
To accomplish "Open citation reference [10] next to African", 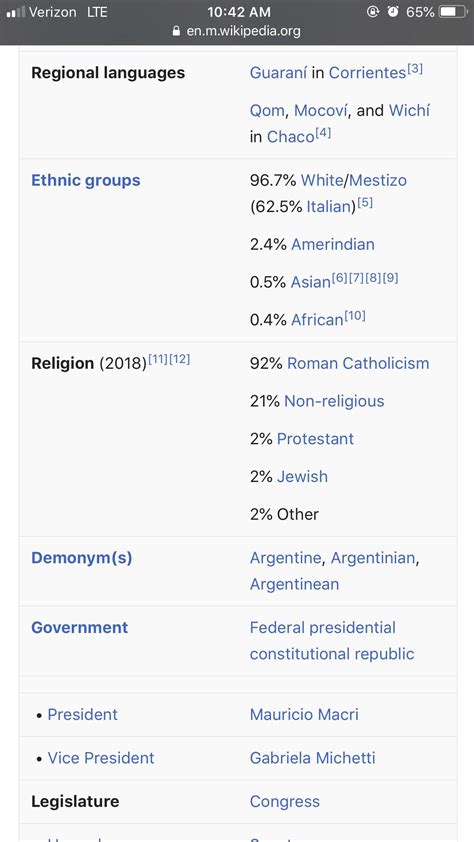I will [355, 316].
